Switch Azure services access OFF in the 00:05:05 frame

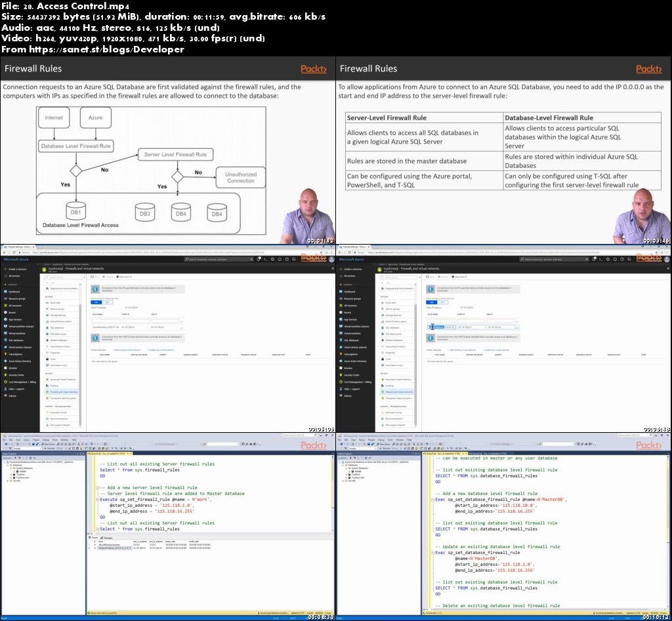107,302
